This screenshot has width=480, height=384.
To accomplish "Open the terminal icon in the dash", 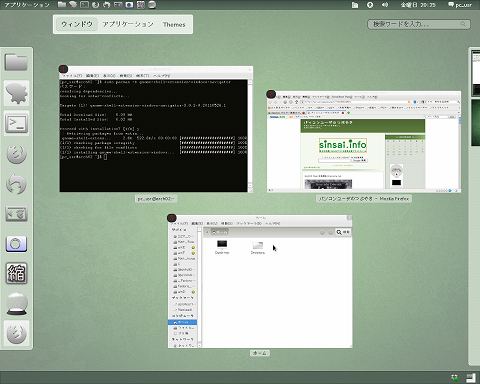I will click(16, 123).
